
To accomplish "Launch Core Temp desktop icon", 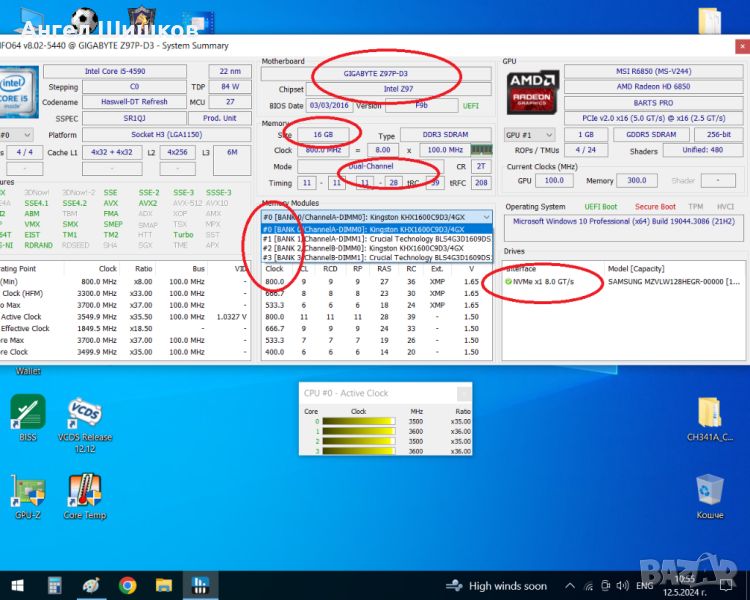I will pos(84,492).
